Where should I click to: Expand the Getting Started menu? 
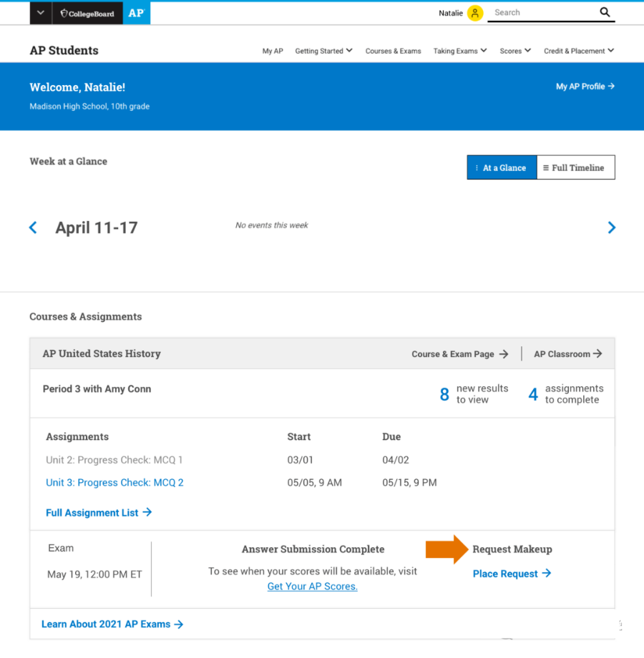click(x=323, y=51)
